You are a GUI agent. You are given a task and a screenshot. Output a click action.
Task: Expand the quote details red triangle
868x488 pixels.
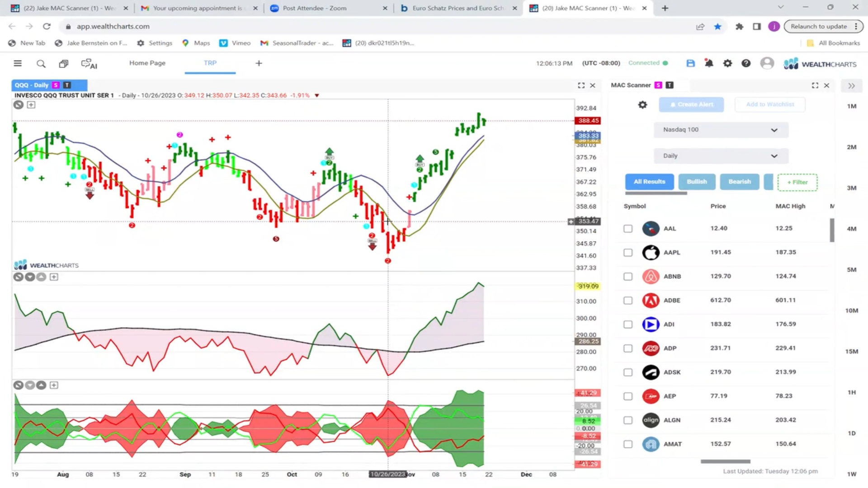[x=317, y=95]
